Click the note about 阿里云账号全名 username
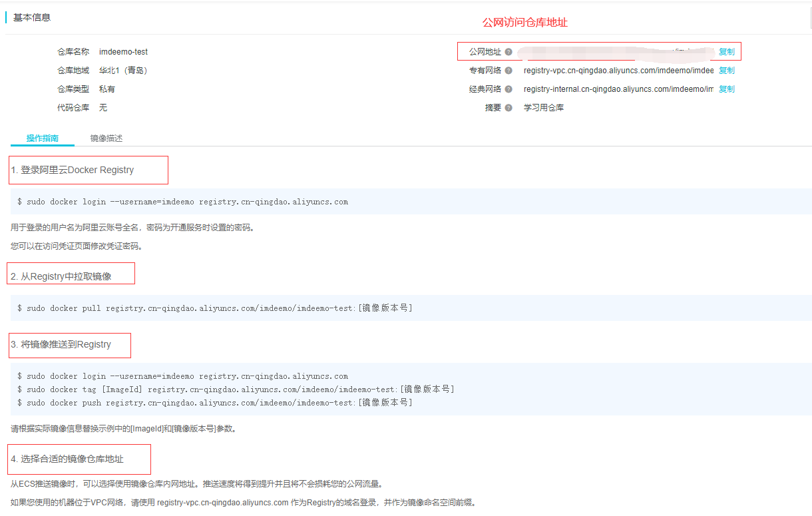The image size is (812, 516). [133, 228]
